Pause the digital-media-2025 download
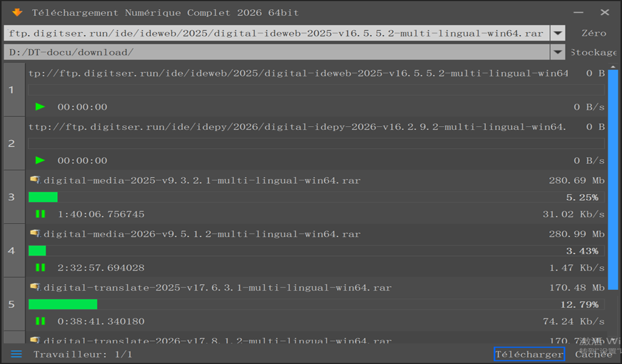The image size is (622, 364). 40,214
